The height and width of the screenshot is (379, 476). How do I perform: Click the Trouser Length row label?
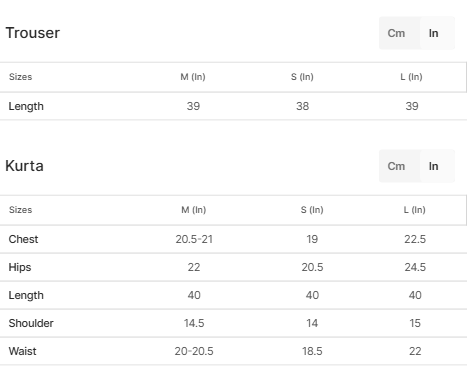click(26, 106)
